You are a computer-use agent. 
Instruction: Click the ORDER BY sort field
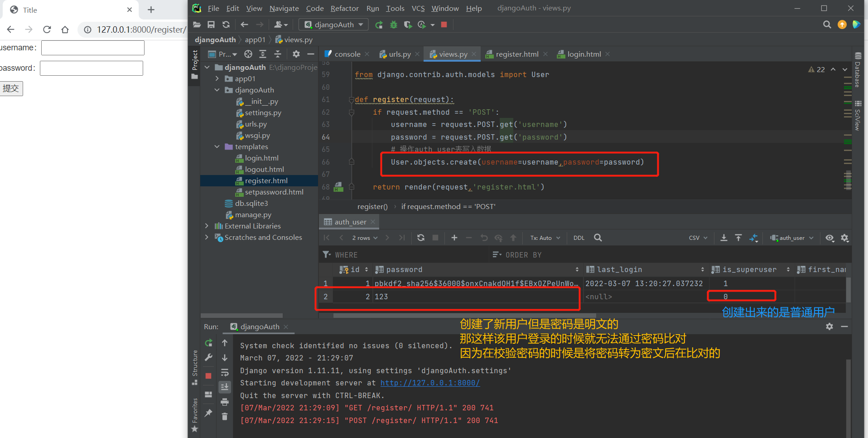(670, 255)
